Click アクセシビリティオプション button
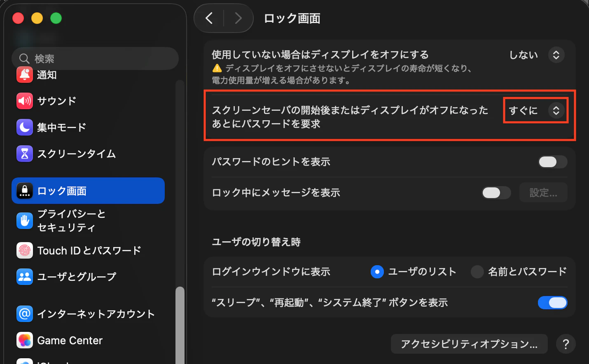Image resolution: width=589 pixels, height=364 pixels. [469, 344]
